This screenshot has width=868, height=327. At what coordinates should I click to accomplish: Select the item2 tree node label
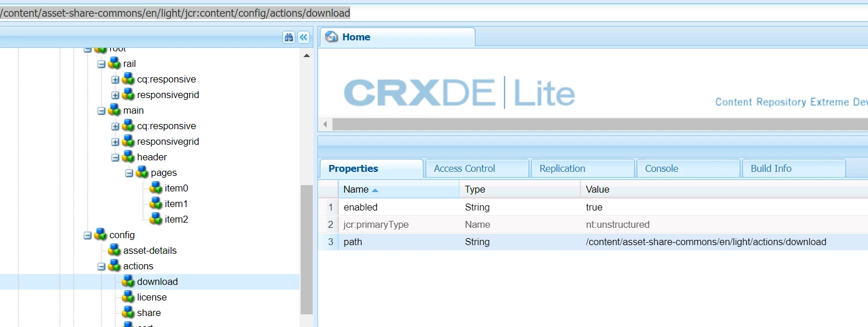177,219
